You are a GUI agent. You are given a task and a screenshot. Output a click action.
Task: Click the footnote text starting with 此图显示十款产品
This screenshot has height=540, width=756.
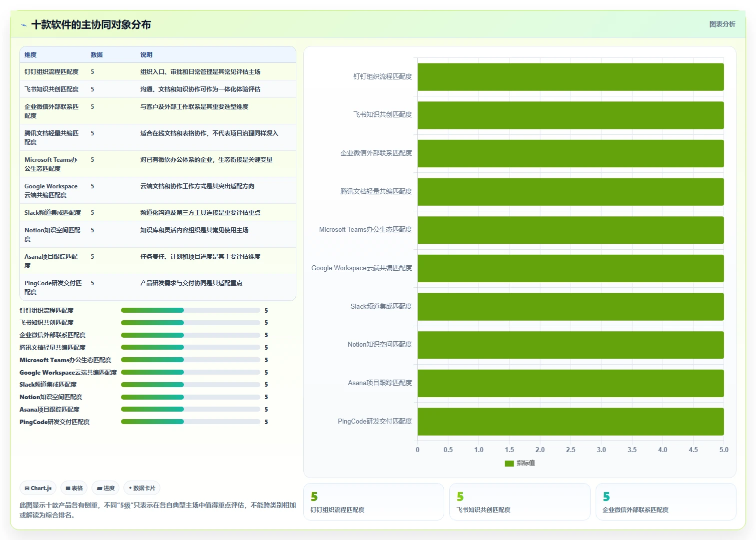pyautogui.click(x=158, y=510)
